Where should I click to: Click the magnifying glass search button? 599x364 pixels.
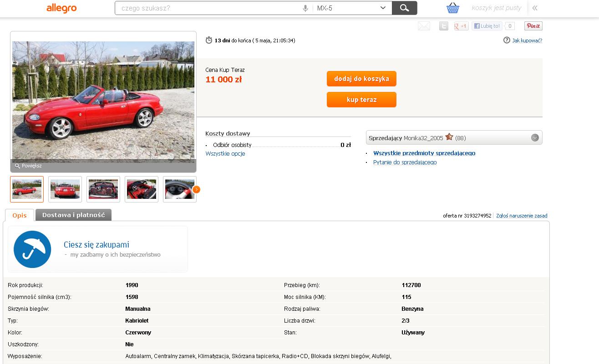tap(404, 8)
